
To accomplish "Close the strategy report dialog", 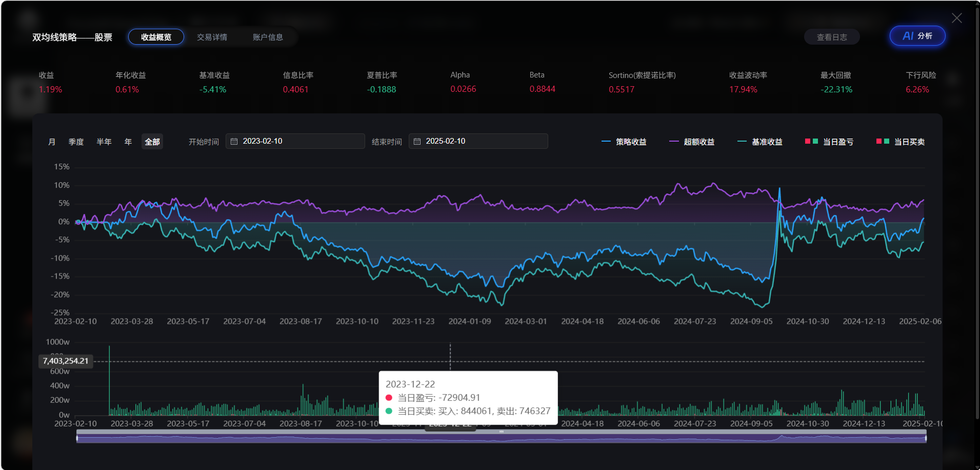I will [956, 18].
